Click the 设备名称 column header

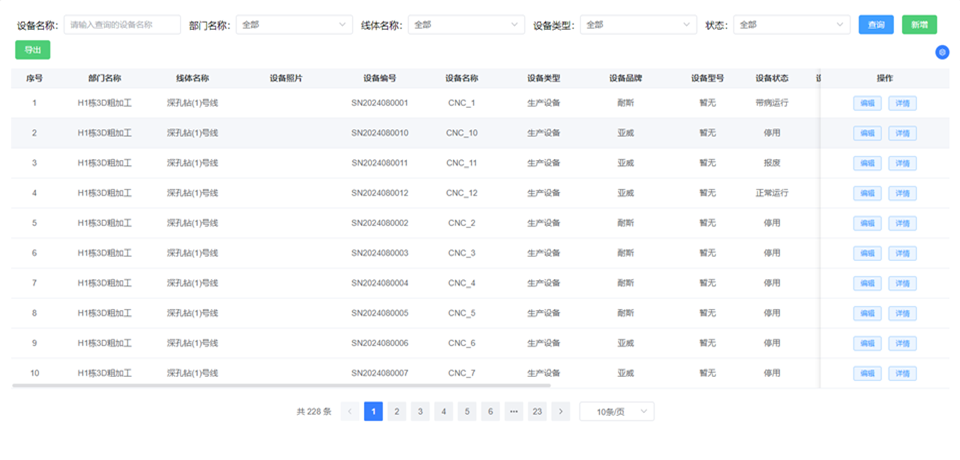pos(462,78)
